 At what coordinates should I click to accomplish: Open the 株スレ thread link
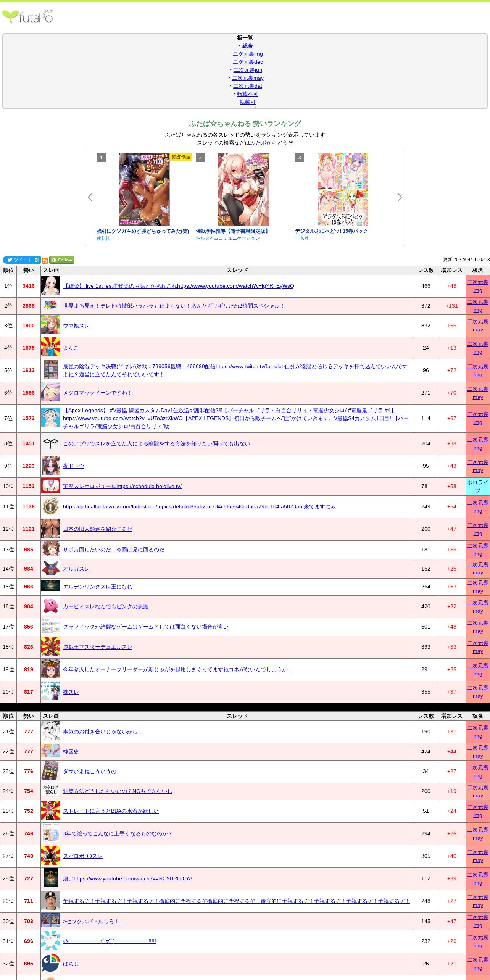click(71, 692)
